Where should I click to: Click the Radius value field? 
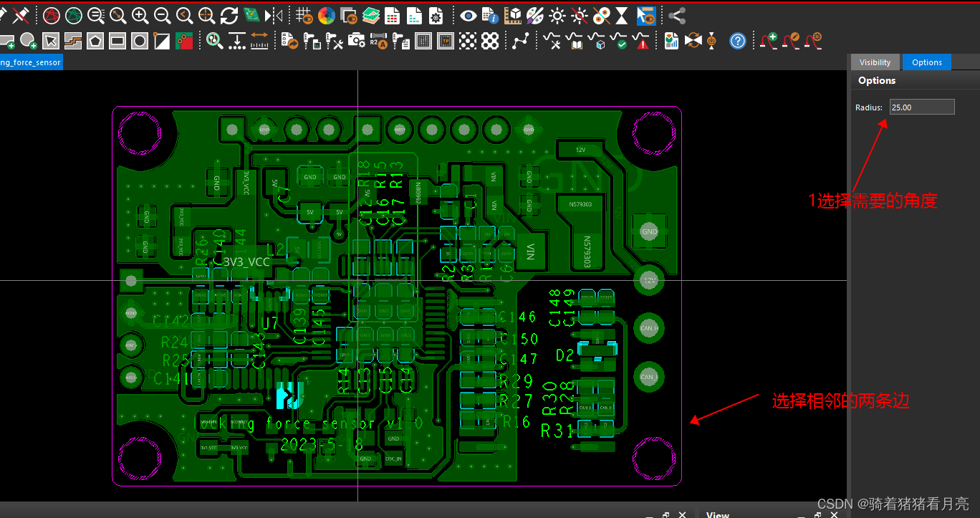tap(922, 107)
